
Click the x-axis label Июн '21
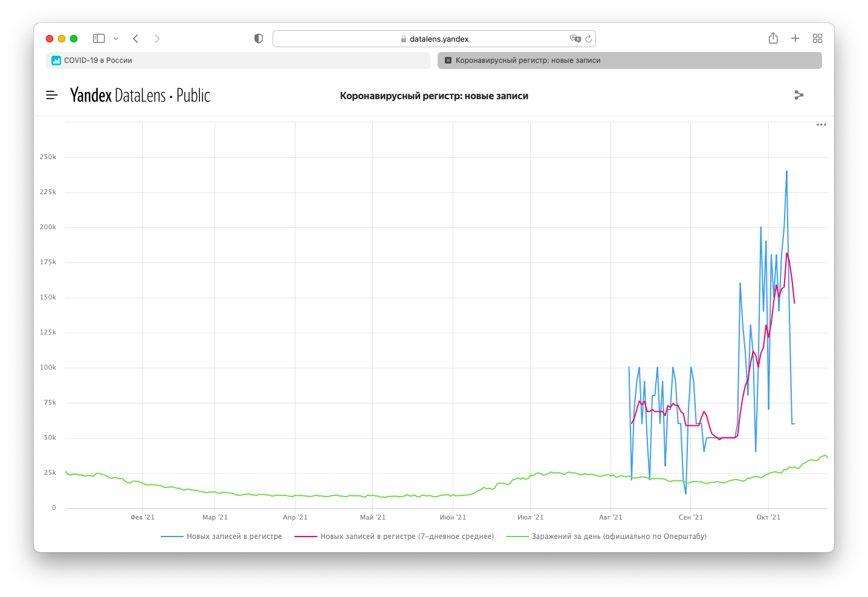453,517
